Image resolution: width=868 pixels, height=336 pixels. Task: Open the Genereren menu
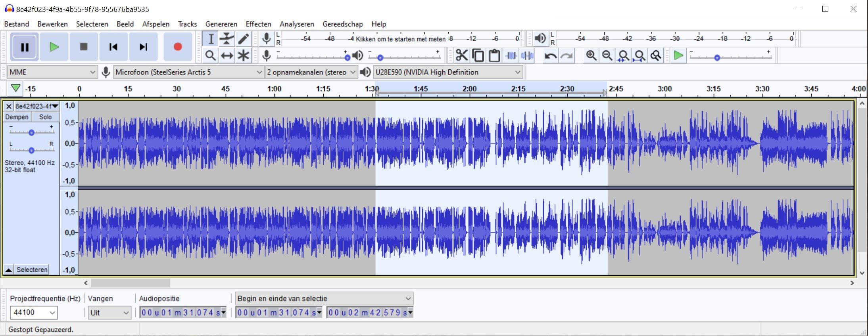[221, 24]
